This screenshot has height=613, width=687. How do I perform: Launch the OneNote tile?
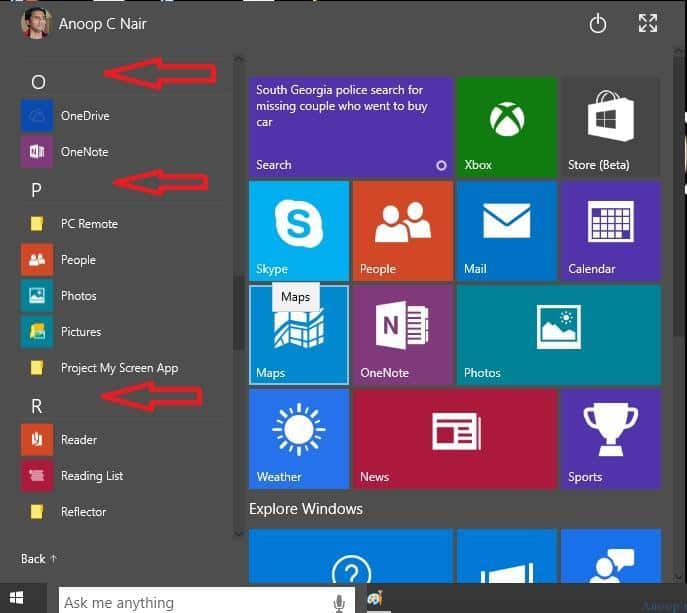(x=403, y=335)
